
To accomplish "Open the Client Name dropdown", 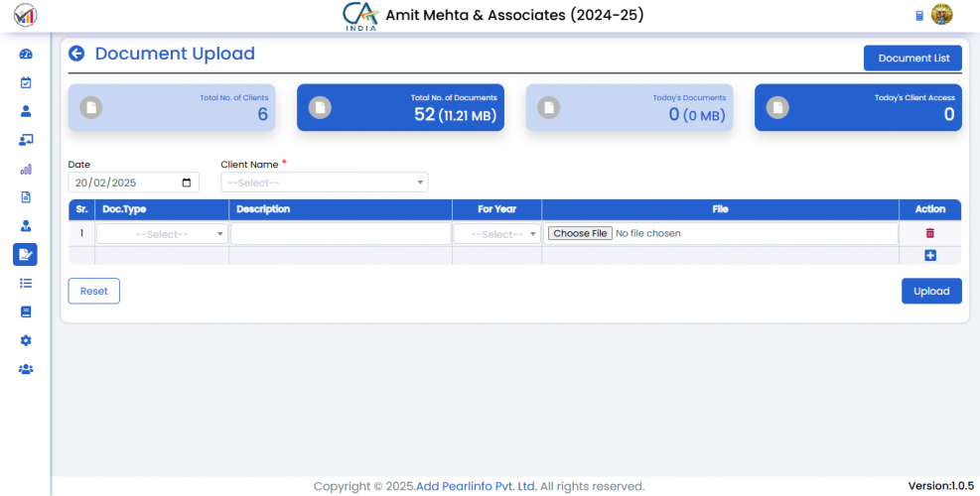I will click(x=325, y=183).
